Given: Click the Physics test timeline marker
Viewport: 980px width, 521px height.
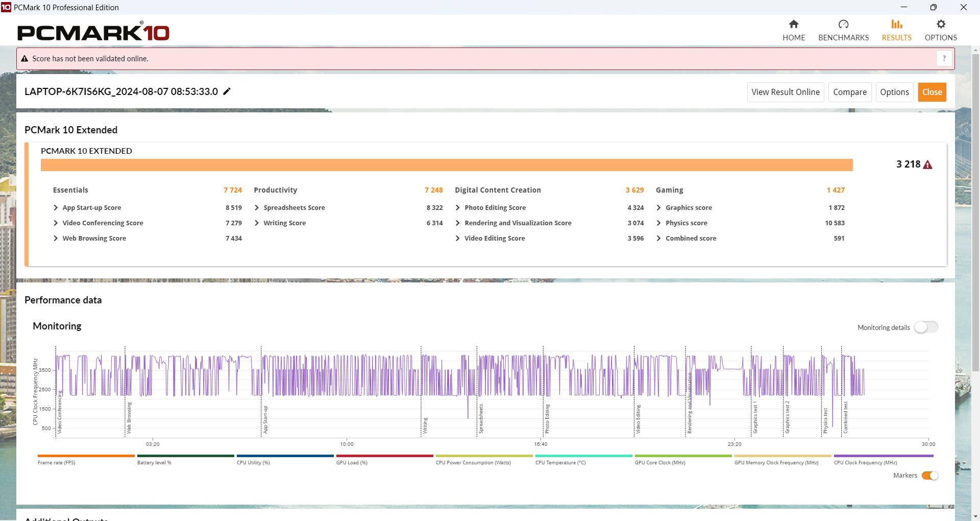Looking at the screenshot, I should [x=825, y=420].
